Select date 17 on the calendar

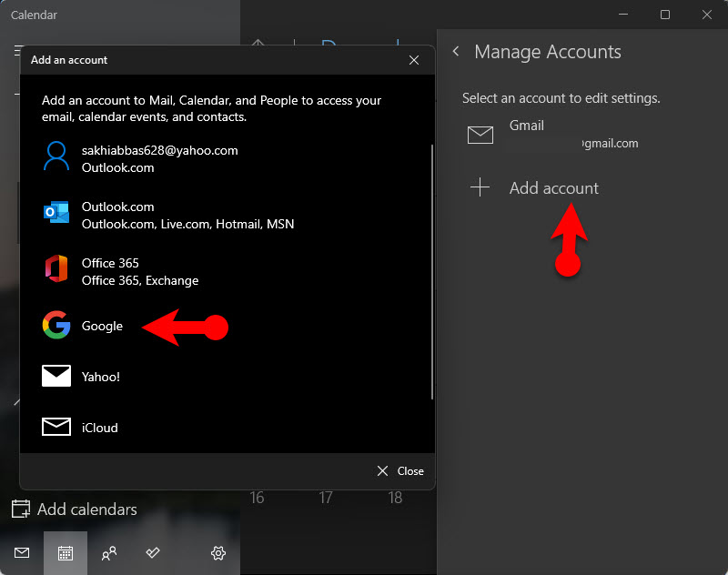(326, 498)
